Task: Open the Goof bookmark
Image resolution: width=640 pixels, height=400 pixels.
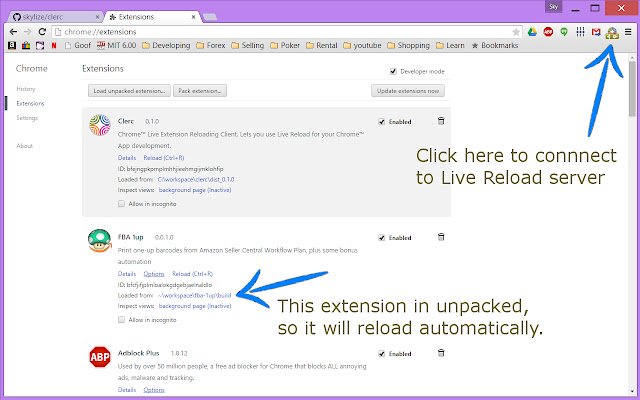Action: pyautogui.click(x=78, y=45)
